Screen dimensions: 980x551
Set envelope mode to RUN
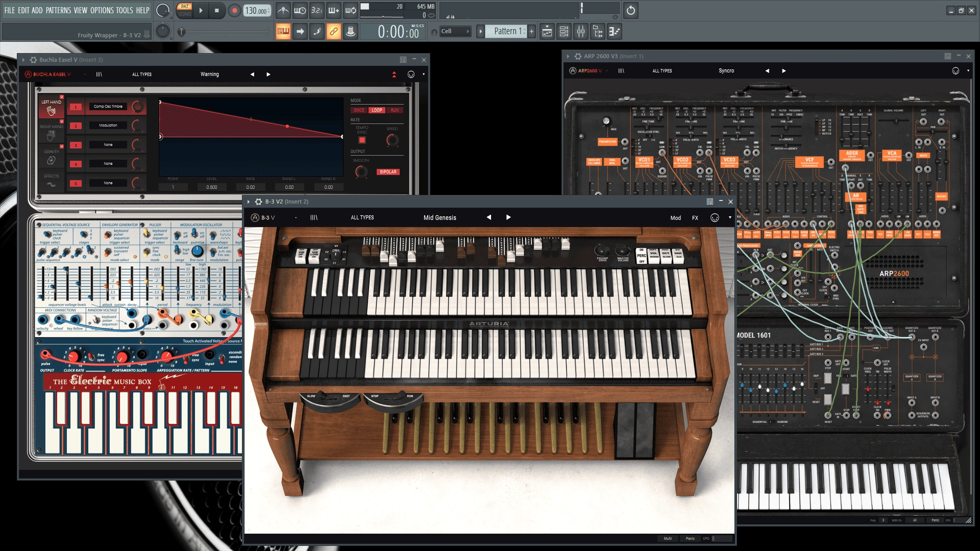[395, 110]
